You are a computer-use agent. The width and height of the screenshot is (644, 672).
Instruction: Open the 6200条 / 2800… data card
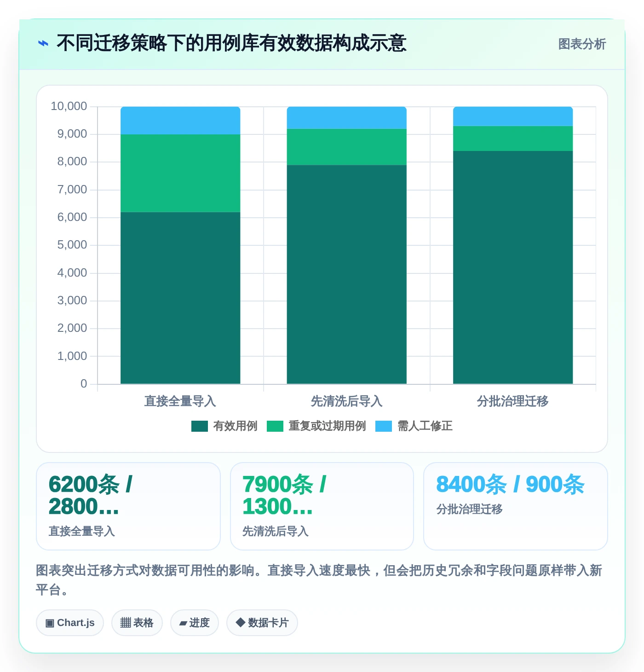[x=128, y=506]
